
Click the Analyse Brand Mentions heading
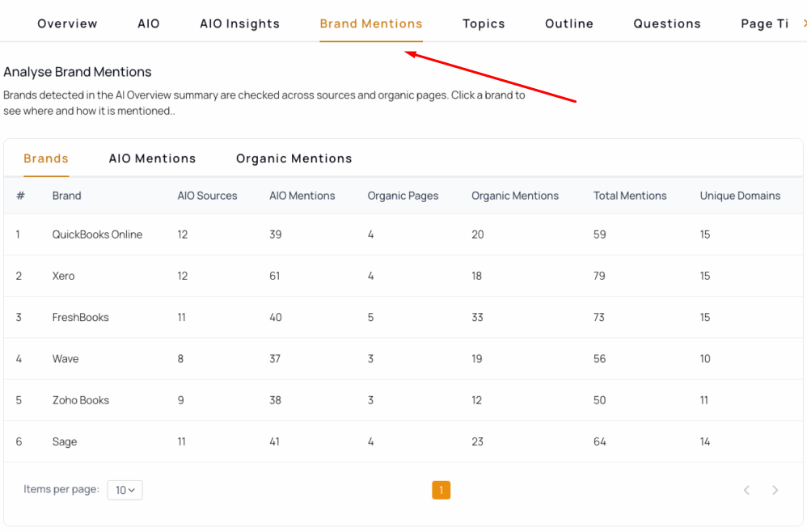coord(77,71)
